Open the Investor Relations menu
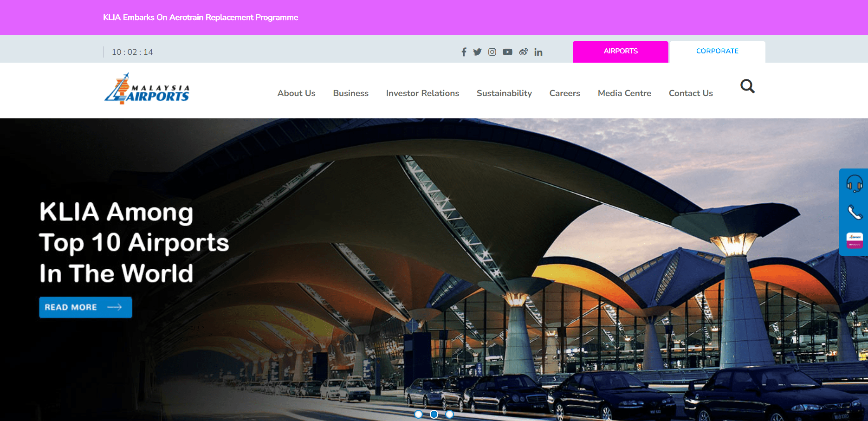This screenshot has height=421, width=868. click(422, 93)
